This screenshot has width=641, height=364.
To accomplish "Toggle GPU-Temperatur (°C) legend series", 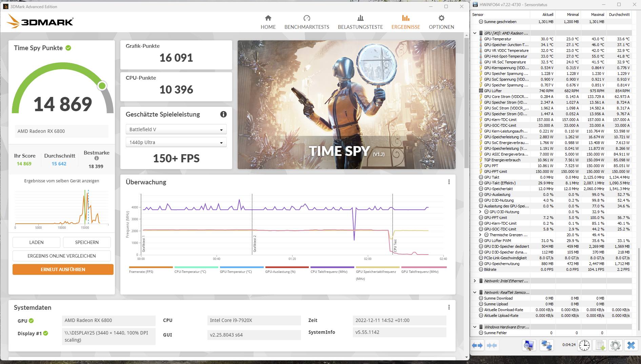I will click(x=242, y=270).
